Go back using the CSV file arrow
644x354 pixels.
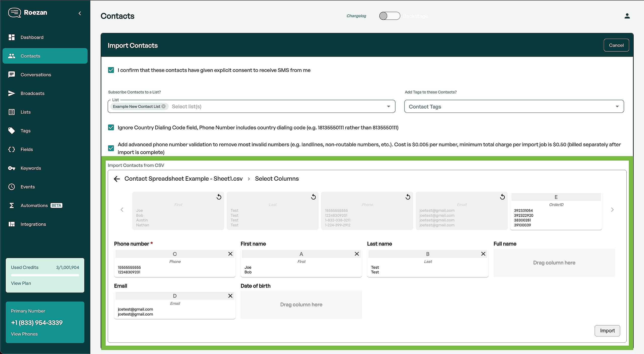117,179
